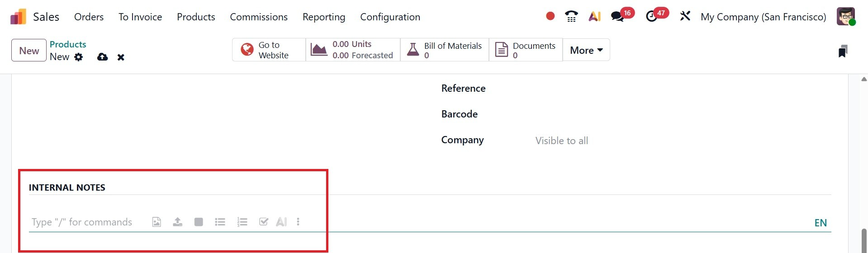Image resolution: width=868 pixels, height=253 pixels.
Task: Insert a checklist in internal notes
Action: (x=264, y=222)
